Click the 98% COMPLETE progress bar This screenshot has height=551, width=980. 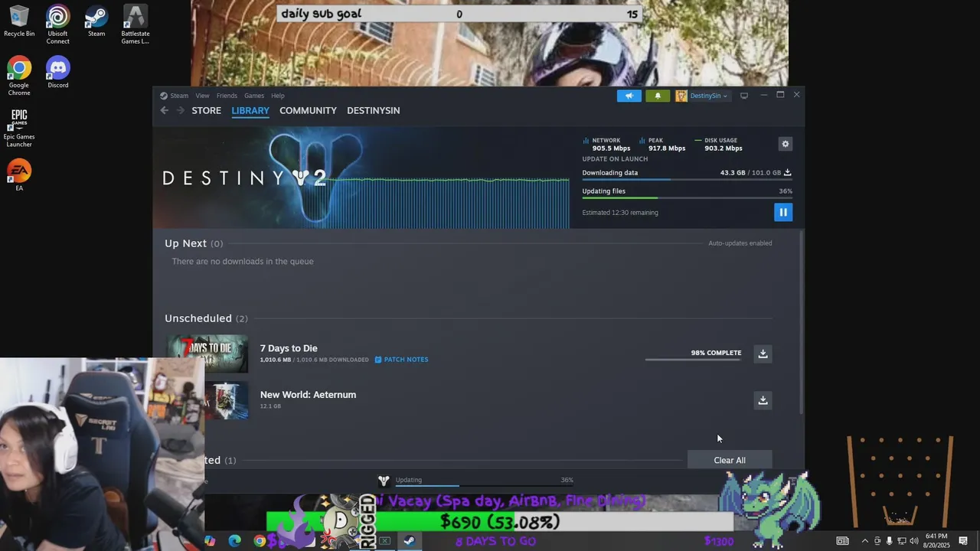(x=693, y=360)
